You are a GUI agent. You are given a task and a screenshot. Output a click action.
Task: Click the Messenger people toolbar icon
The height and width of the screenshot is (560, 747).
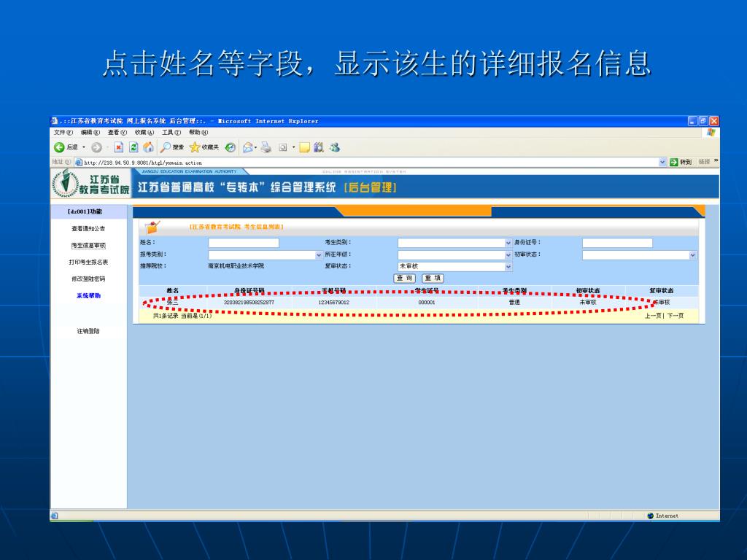[334, 147]
